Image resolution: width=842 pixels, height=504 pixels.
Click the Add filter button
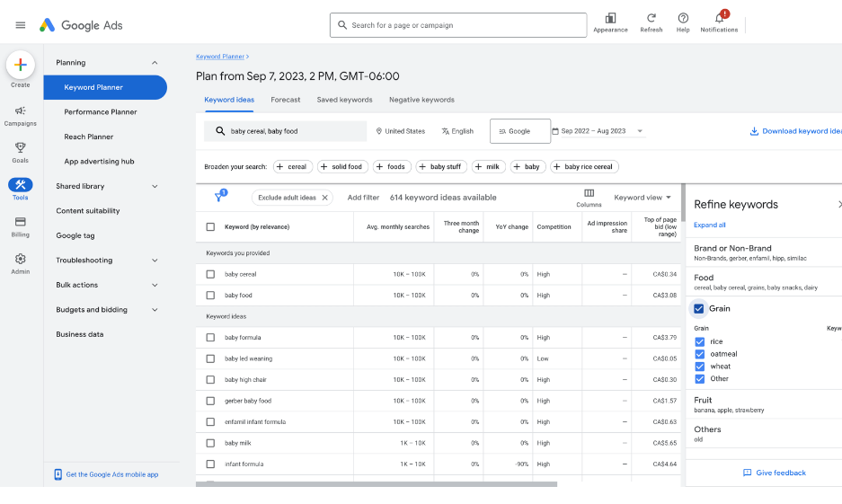pos(363,198)
